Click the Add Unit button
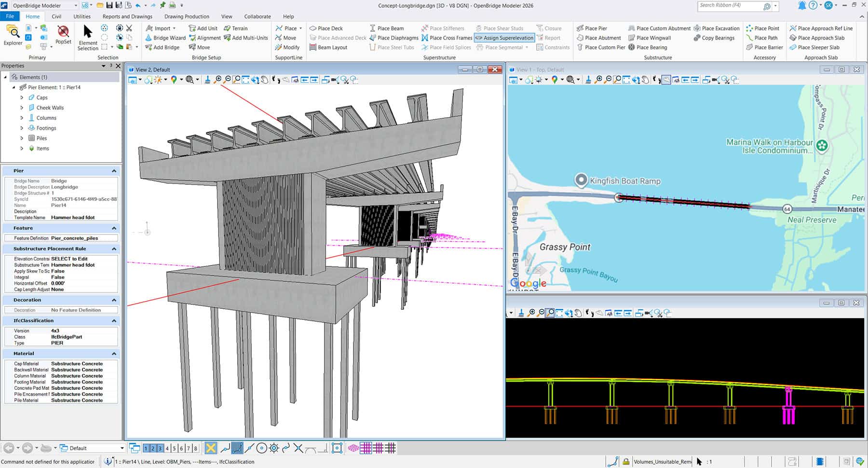Screen dimensions: 868x468 [x=203, y=28]
